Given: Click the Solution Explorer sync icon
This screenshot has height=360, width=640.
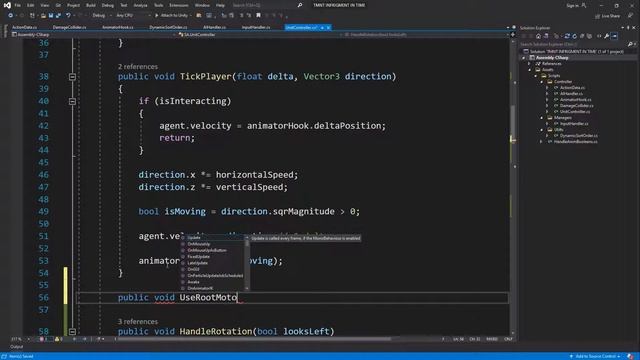Looking at the screenshot, I should tap(567, 36).
